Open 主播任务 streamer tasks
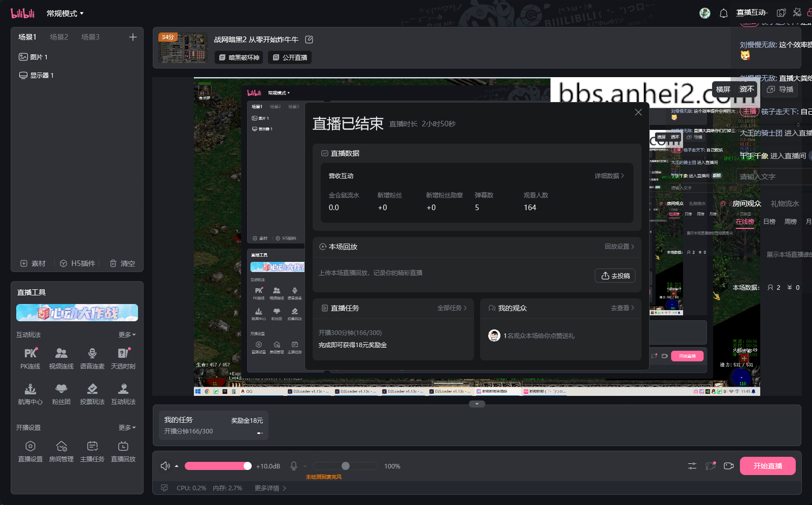This screenshot has height=505, width=812. pyautogui.click(x=92, y=451)
